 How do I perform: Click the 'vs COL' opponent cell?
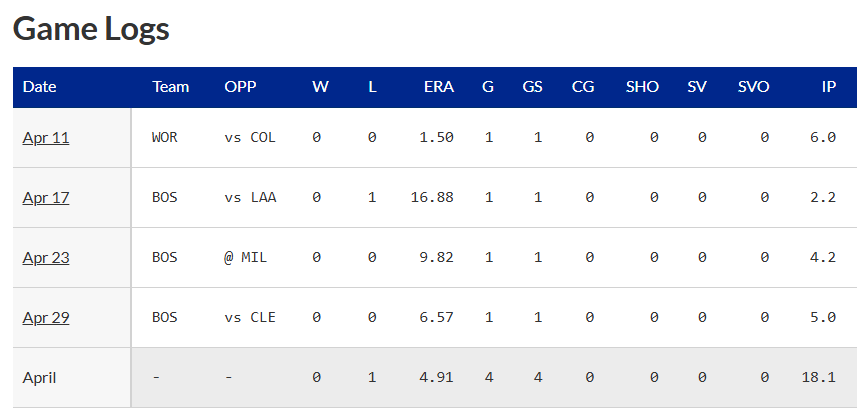[x=250, y=137]
